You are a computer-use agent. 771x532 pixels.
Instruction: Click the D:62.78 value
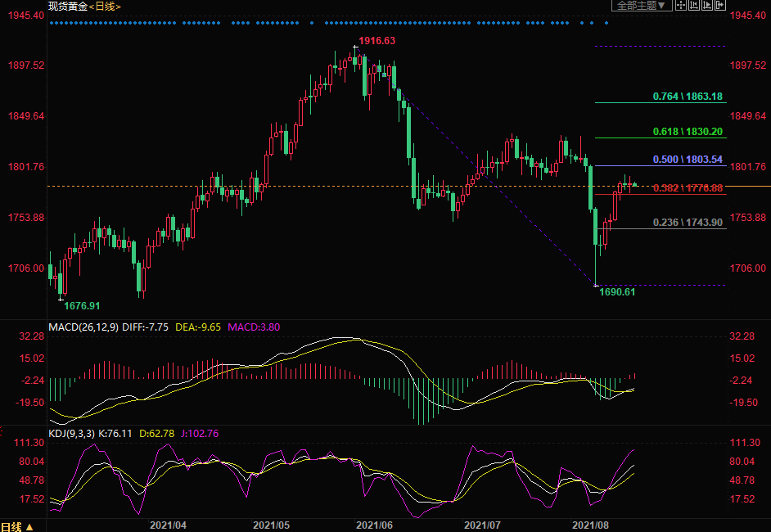157,433
